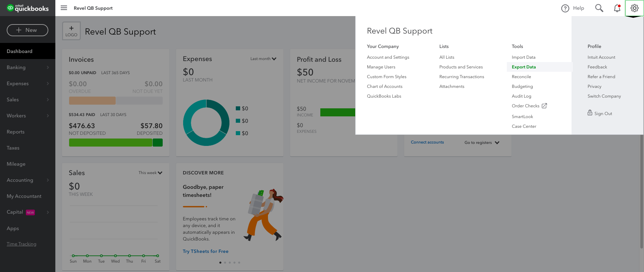This screenshot has height=272, width=644.
Task: Click Order Checks text
Action: point(526,106)
